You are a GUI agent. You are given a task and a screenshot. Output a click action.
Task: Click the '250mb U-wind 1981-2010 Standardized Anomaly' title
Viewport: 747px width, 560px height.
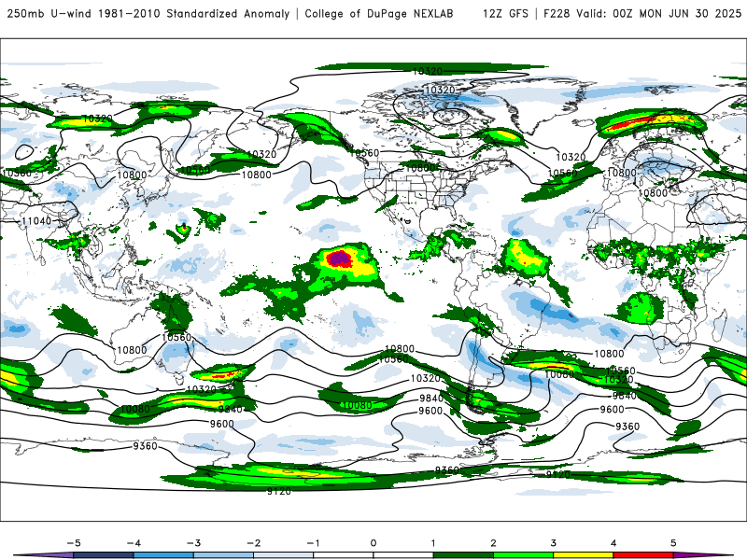point(148,14)
